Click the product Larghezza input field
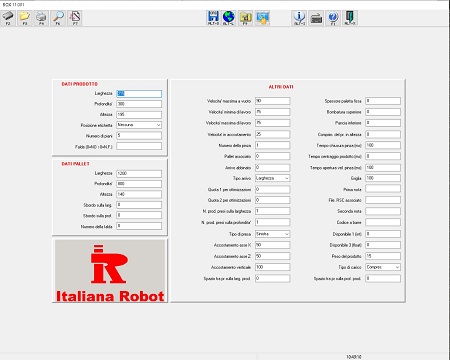The width and height of the screenshot is (450, 360). pos(139,94)
